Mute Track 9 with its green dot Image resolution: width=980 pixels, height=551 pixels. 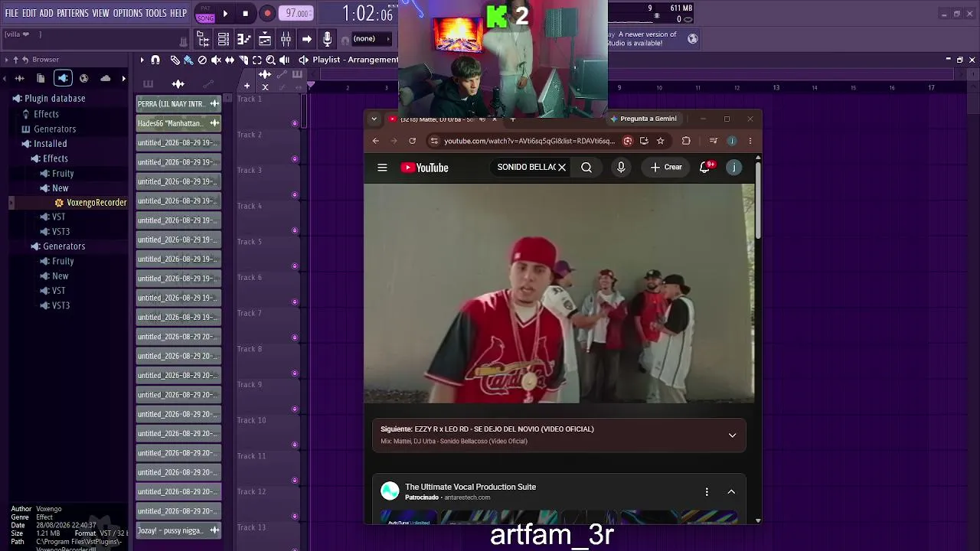pos(295,409)
